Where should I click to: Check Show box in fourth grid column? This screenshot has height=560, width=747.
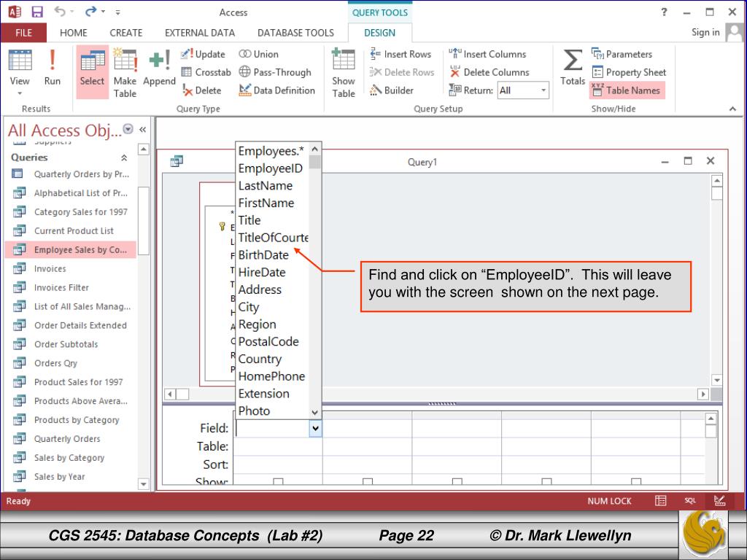pos(546,482)
